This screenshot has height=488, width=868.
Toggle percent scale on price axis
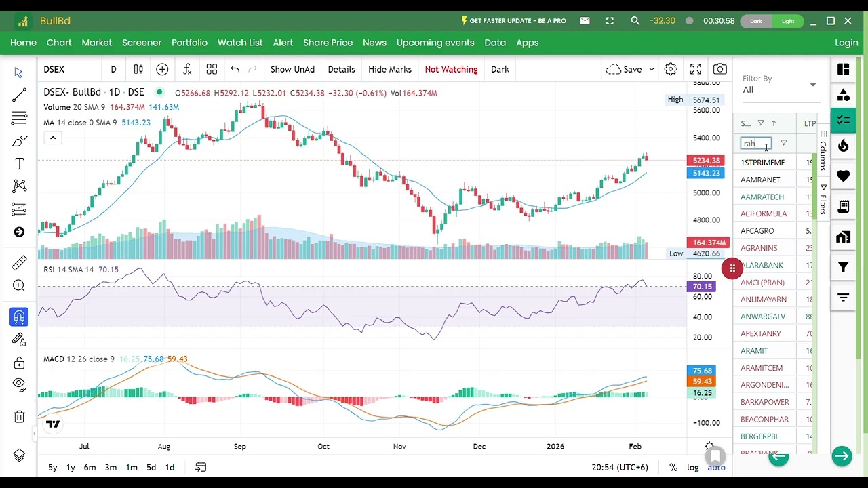673,467
